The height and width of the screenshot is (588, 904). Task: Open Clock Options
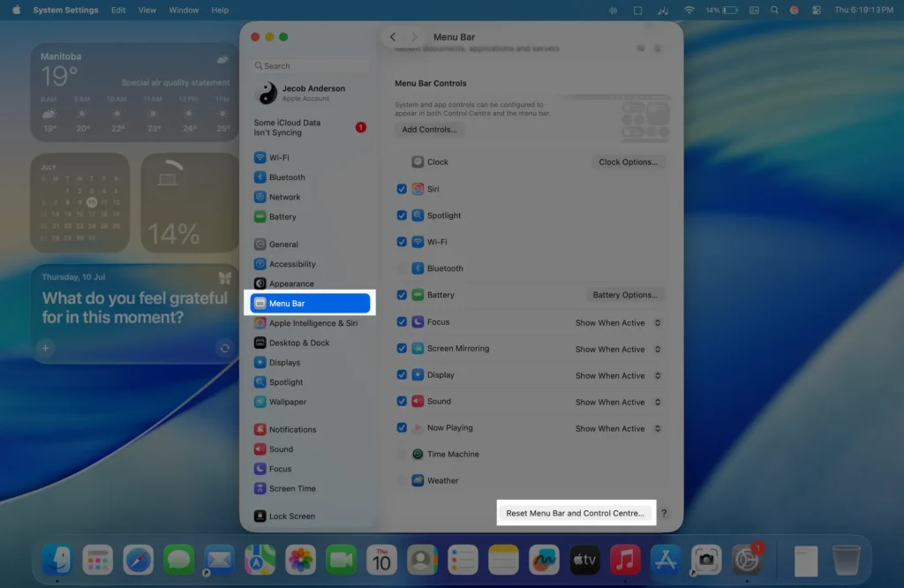pos(628,162)
